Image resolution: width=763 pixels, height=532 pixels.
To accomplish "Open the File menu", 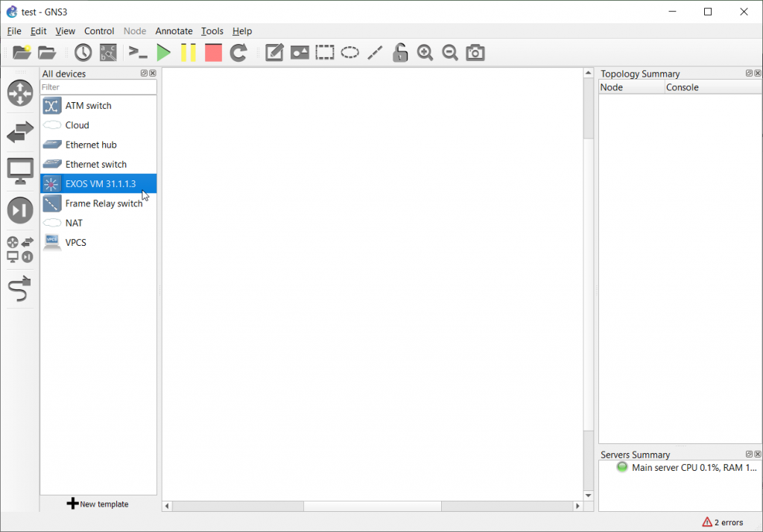I will [14, 31].
